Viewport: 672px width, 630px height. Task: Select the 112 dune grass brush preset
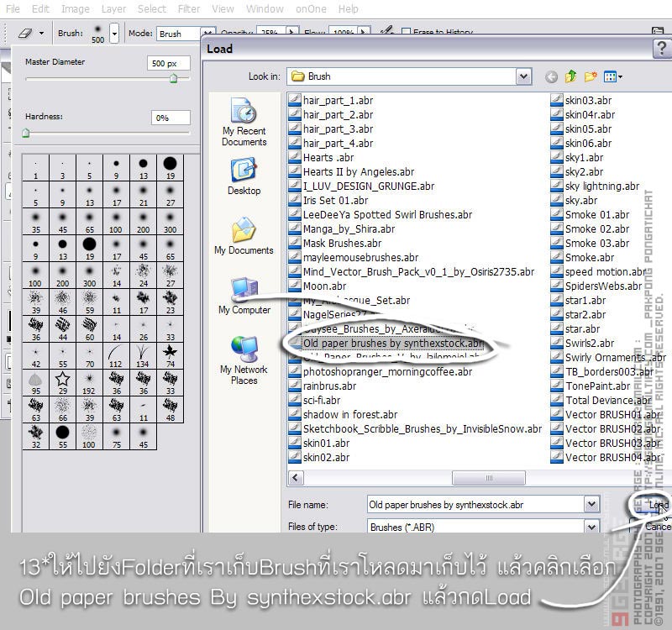pos(116,355)
